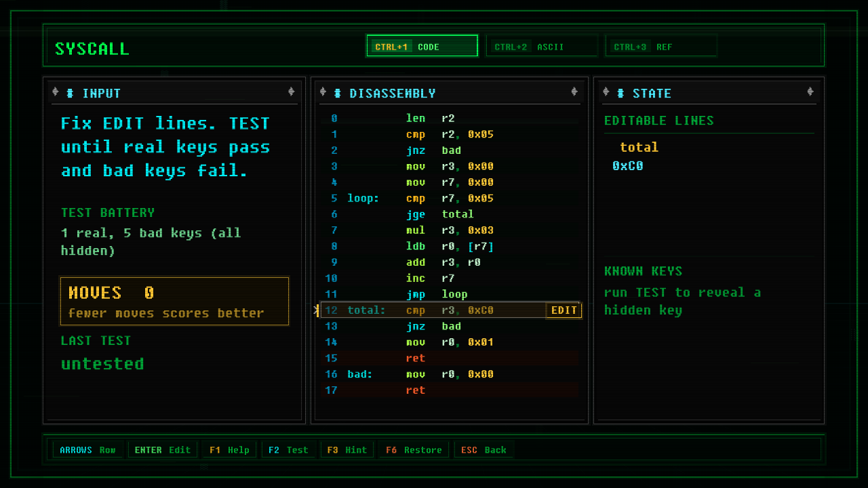
Task: Click the ARROWS Row footer item
Action: click(87, 450)
